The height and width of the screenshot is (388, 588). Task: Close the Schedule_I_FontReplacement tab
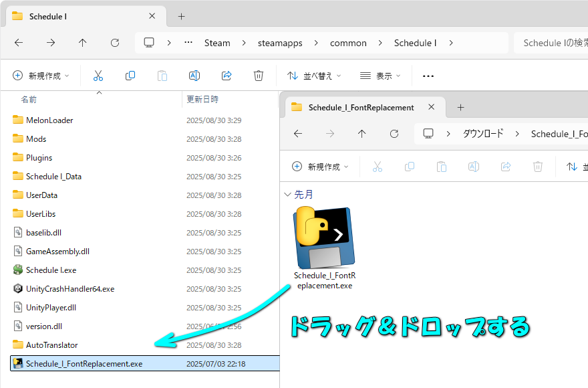coord(431,107)
